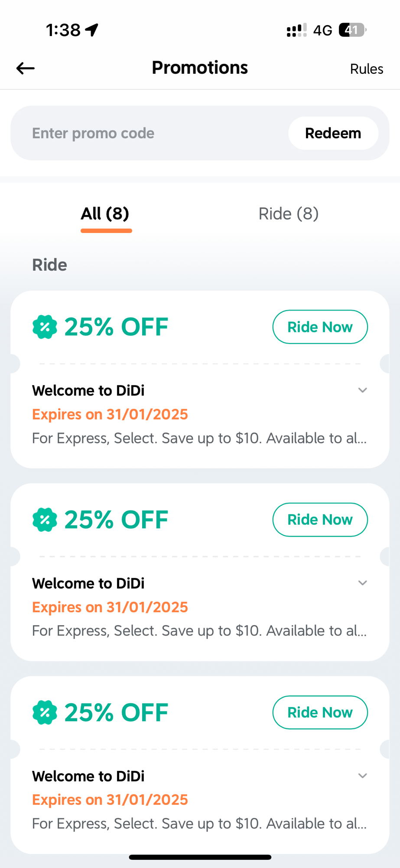The height and width of the screenshot is (868, 400).
Task: Tap Ride Now on the second coupon
Action: (x=320, y=520)
